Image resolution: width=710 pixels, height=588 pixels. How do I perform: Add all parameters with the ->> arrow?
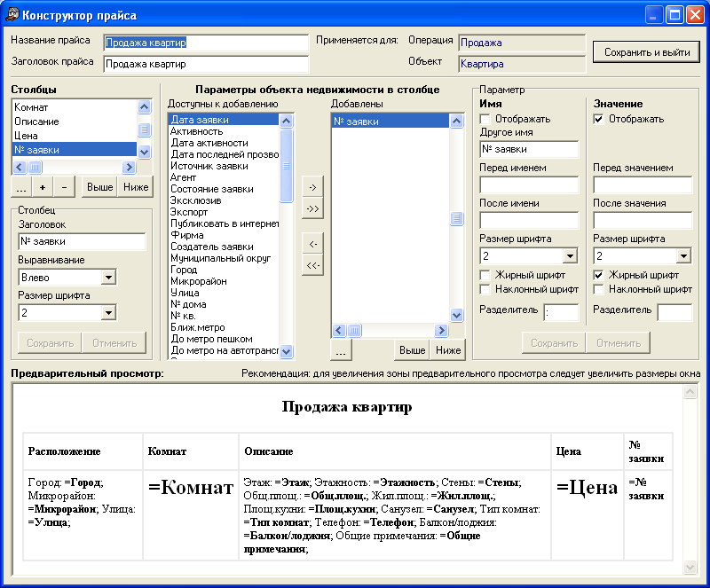313,208
